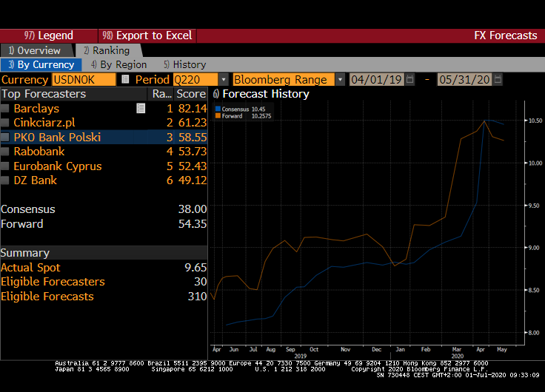Toggle the Rabobank forecaster checkbox

6,152
